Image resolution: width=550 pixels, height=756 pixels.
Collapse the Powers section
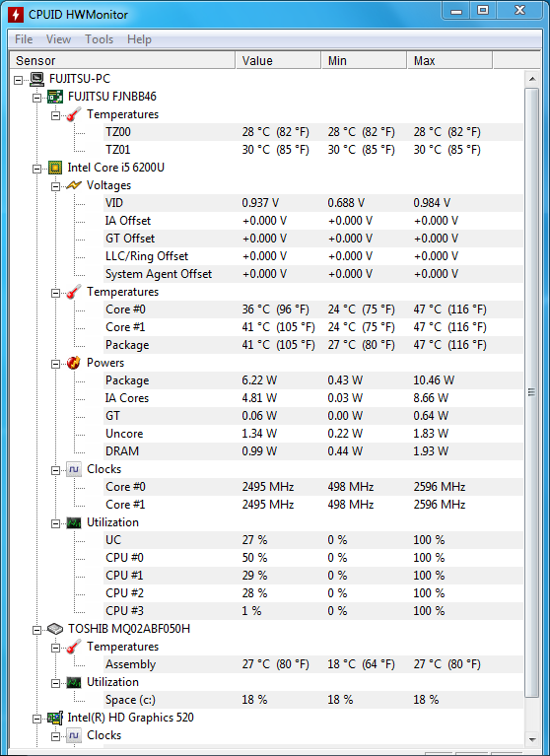click(56, 364)
